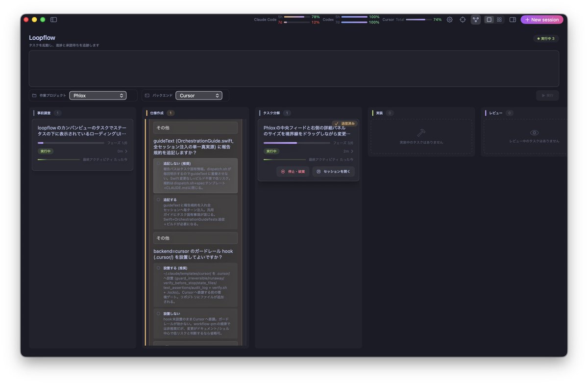Click the フェーズ 3/6 progress bar
This screenshot has width=588, height=384.
tap(297, 143)
